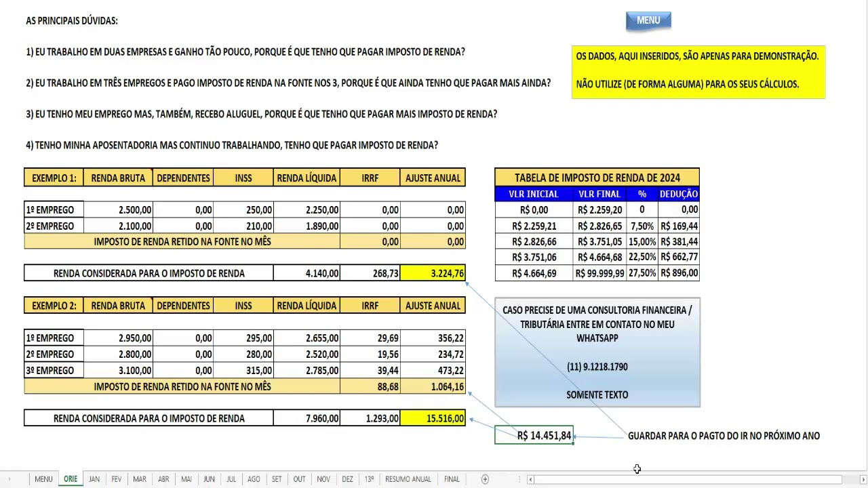Open the SET sheet tab
868x488 pixels.
point(277,479)
